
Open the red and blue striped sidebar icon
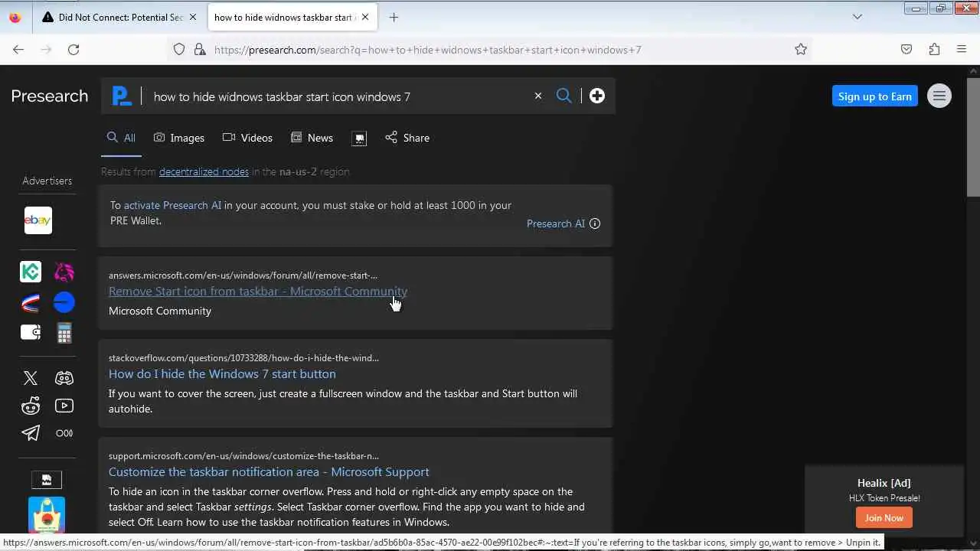tap(31, 303)
